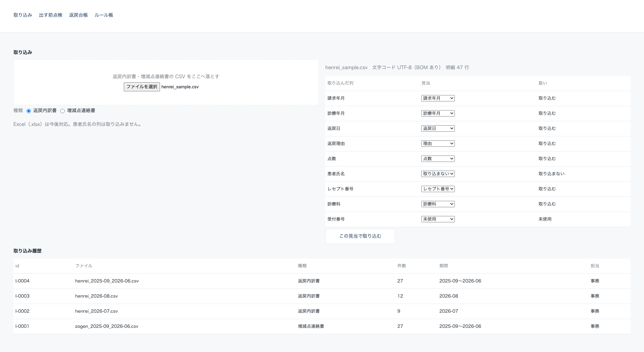Click the 担当 column header
644x352 pixels.
pyautogui.click(x=595, y=266)
